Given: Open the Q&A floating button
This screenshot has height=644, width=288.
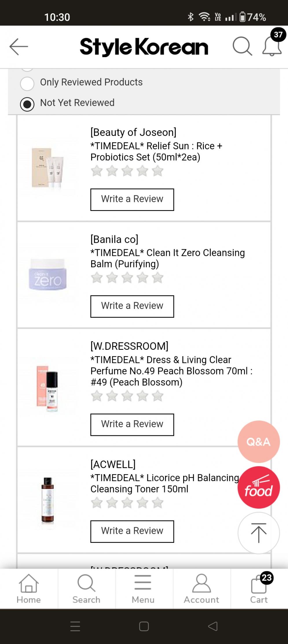Looking at the screenshot, I should point(258,441).
